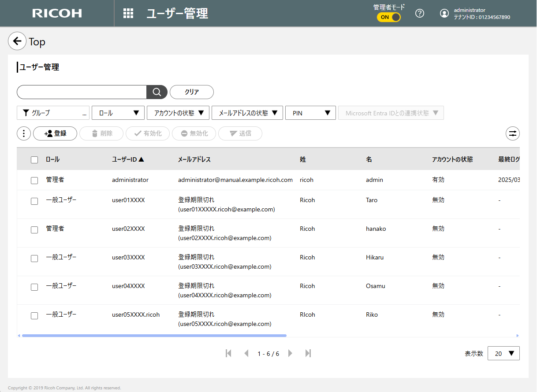Toggle the 管理者モード ON switch
This screenshot has height=392, width=537.
pyautogui.click(x=389, y=17)
